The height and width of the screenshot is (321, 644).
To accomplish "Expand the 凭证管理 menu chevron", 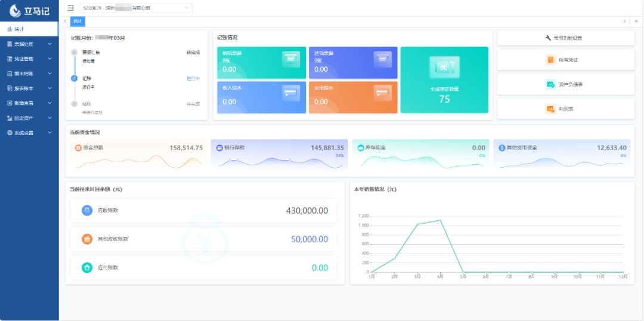I will pyautogui.click(x=49, y=59).
